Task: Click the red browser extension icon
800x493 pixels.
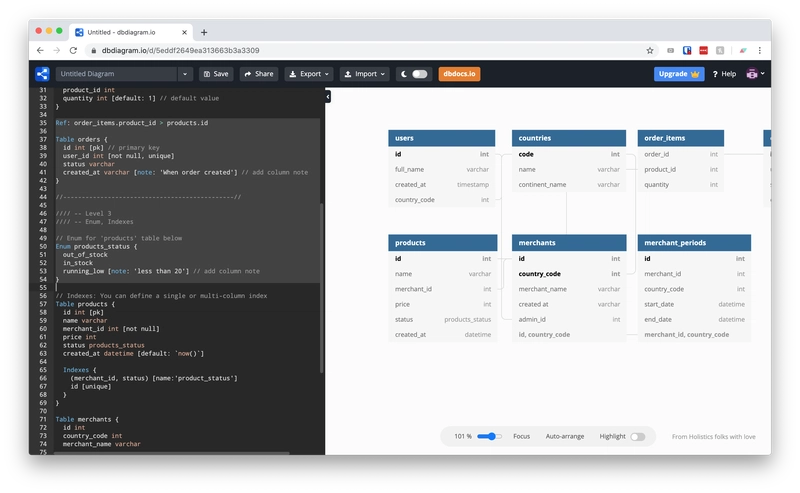Action: click(x=704, y=51)
